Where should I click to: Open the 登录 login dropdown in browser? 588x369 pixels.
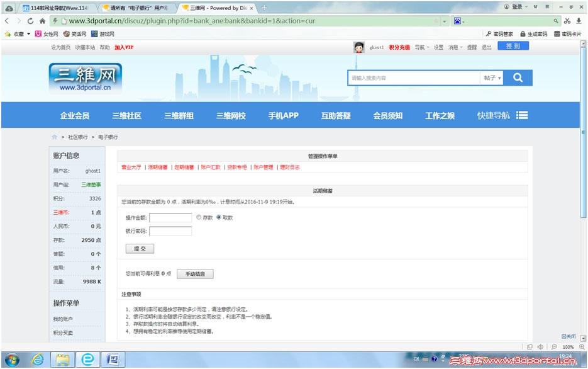click(x=516, y=7)
